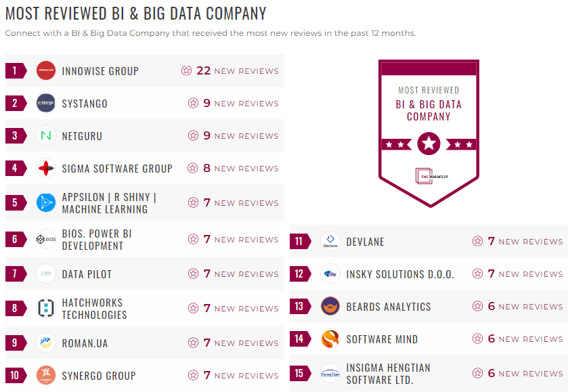The height and width of the screenshot is (392, 568).
Task: Click the star review icon beside Data Pilot
Action: [x=194, y=274]
